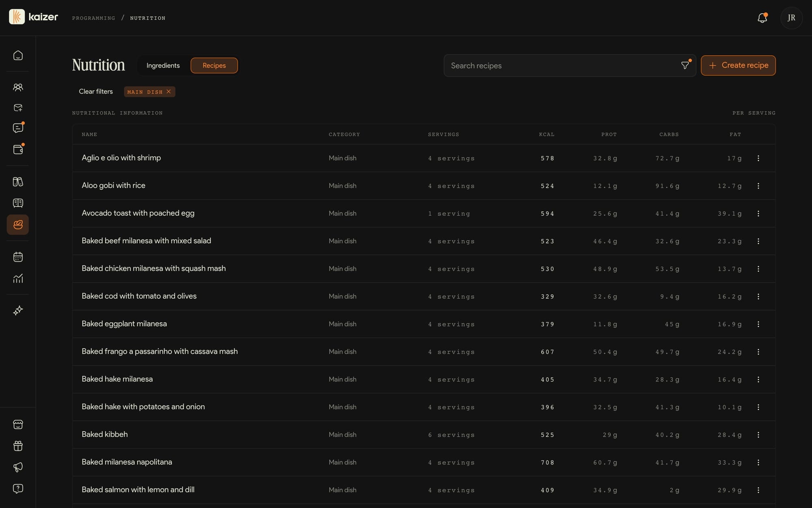Screen dimensions: 812x508
Task: Open row menu for Aglio e olio with shrimp
Action: (758, 158)
